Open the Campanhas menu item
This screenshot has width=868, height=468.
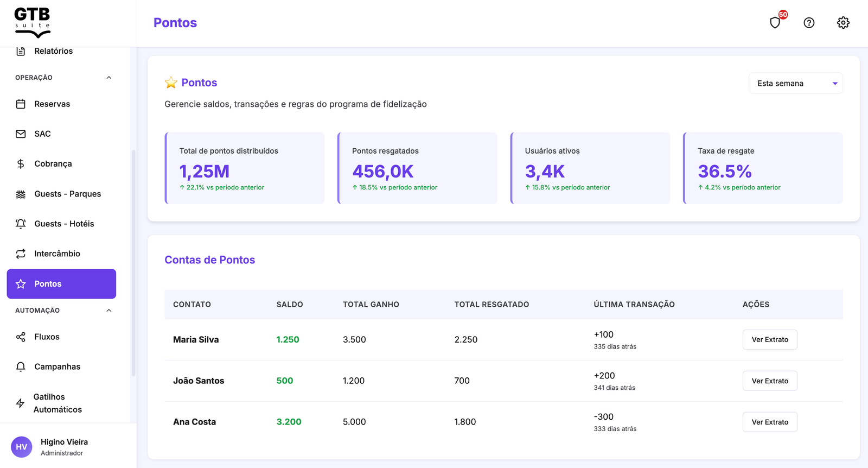point(57,367)
